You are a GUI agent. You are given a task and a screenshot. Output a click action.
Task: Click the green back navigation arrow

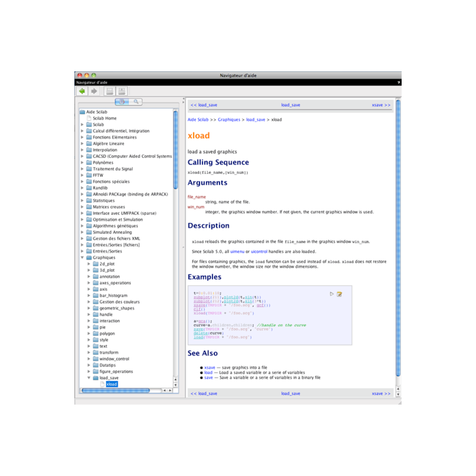point(82,91)
